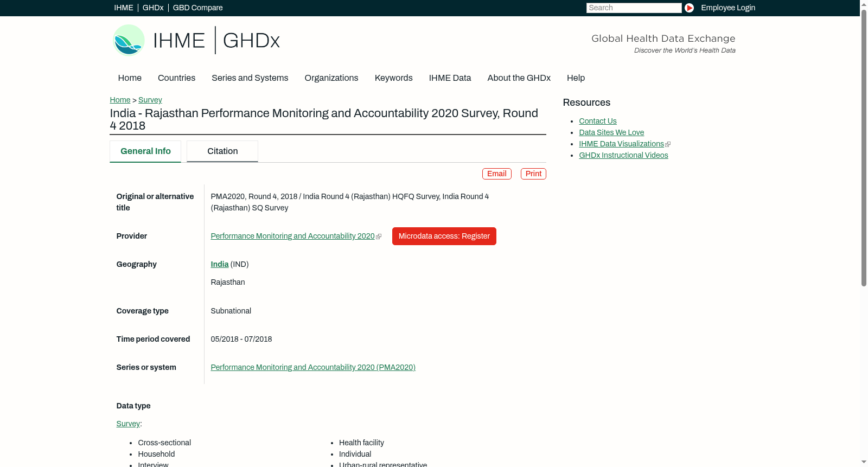Open Performance Monitoring and Accountability 2020 provider link

[292, 236]
